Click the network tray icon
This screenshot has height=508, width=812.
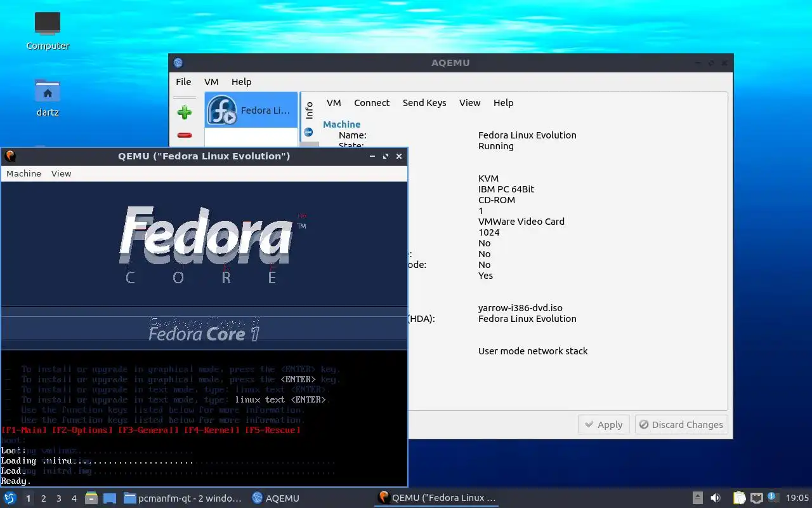coord(756,498)
